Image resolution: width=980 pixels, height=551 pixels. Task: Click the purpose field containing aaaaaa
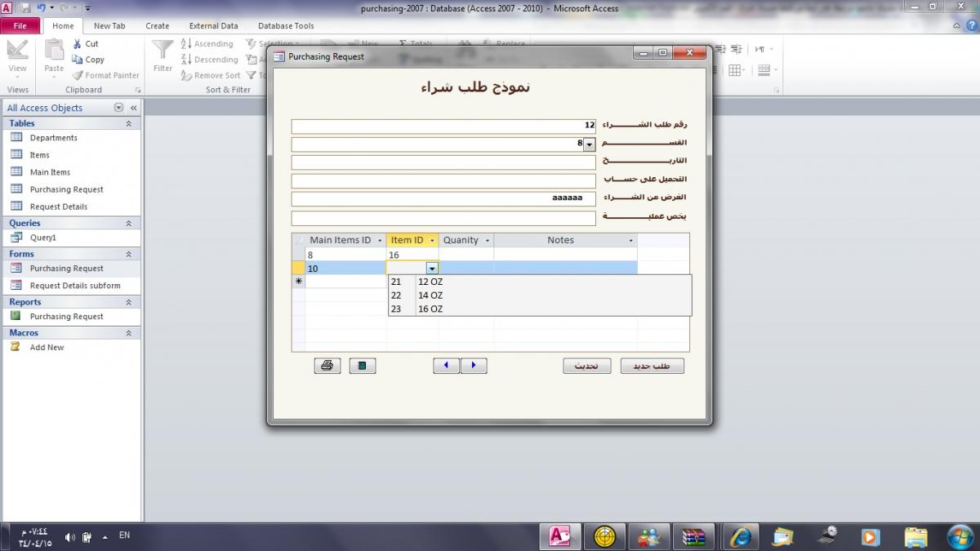click(443, 198)
